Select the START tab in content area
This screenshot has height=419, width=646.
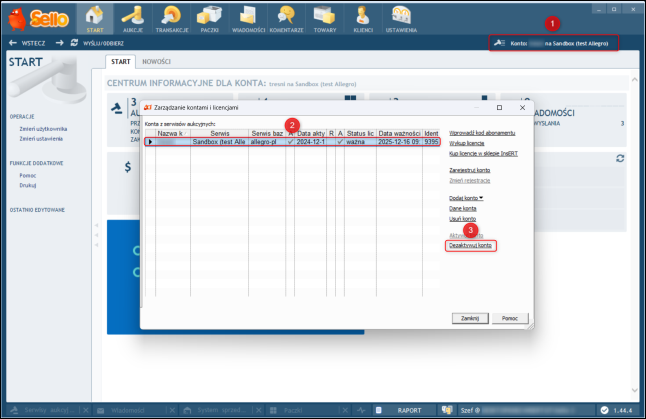(120, 62)
